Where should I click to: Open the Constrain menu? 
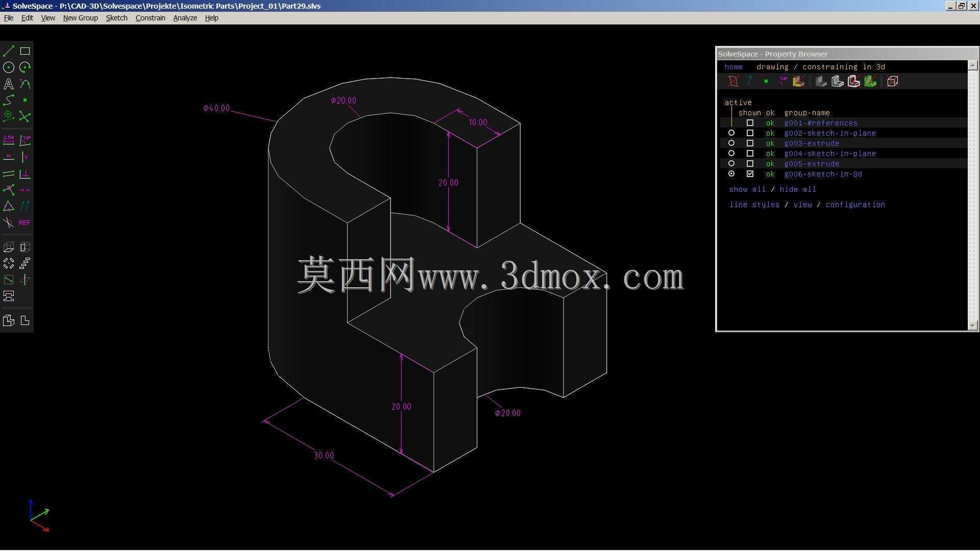coord(150,18)
